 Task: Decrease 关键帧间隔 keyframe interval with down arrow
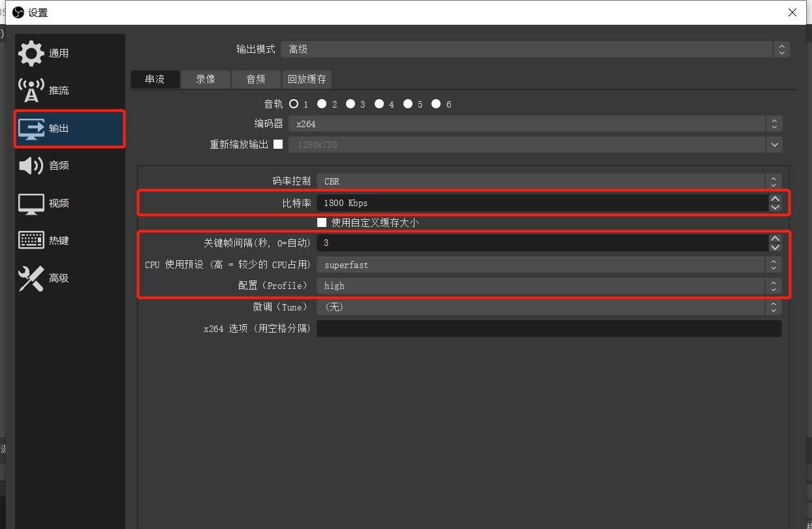pos(775,247)
